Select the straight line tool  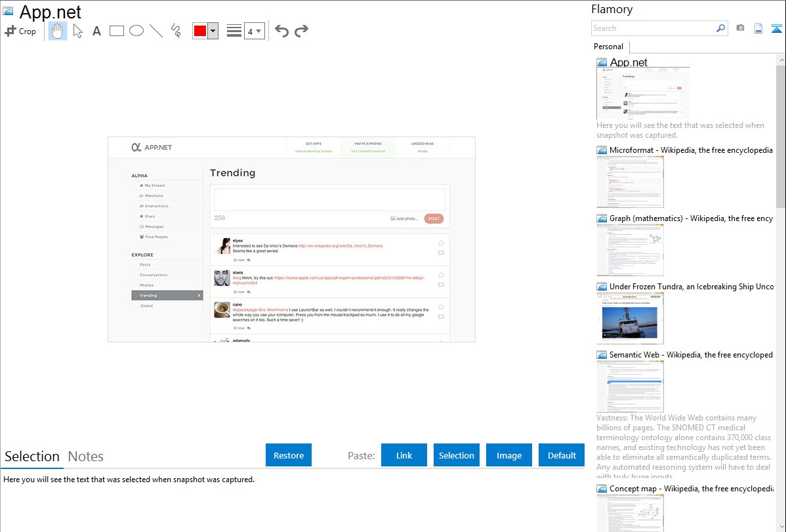click(x=156, y=31)
